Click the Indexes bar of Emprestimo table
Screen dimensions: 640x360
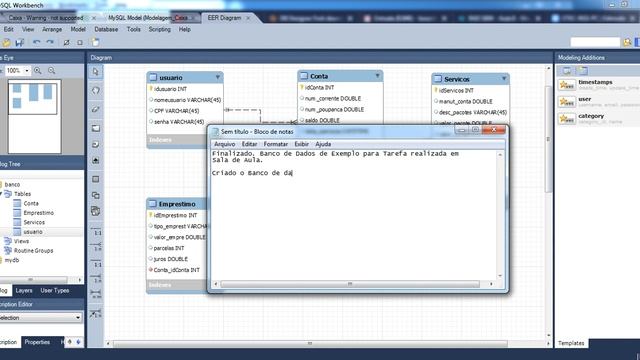coord(176,285)
